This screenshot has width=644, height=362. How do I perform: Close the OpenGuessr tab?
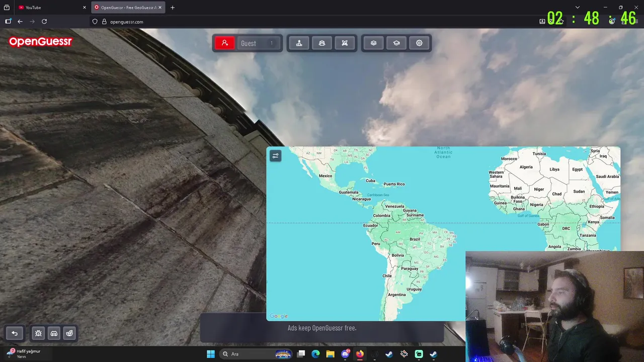160,8
